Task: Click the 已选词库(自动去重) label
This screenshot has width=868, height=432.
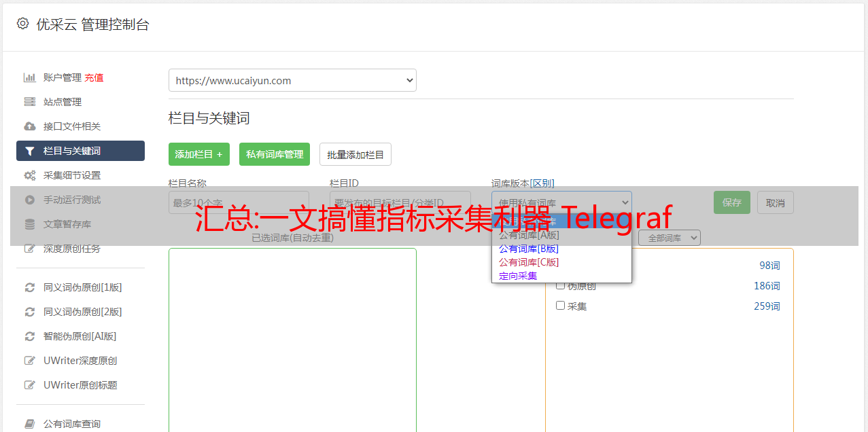Action: [x=292, y=238]
